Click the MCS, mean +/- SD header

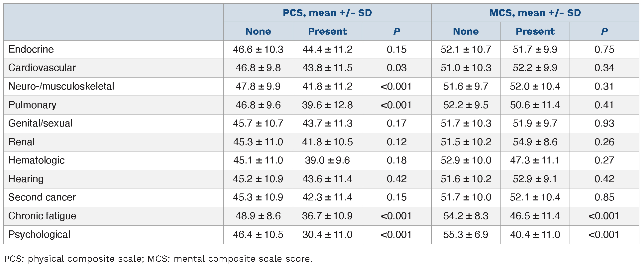[x=535, y=13]
